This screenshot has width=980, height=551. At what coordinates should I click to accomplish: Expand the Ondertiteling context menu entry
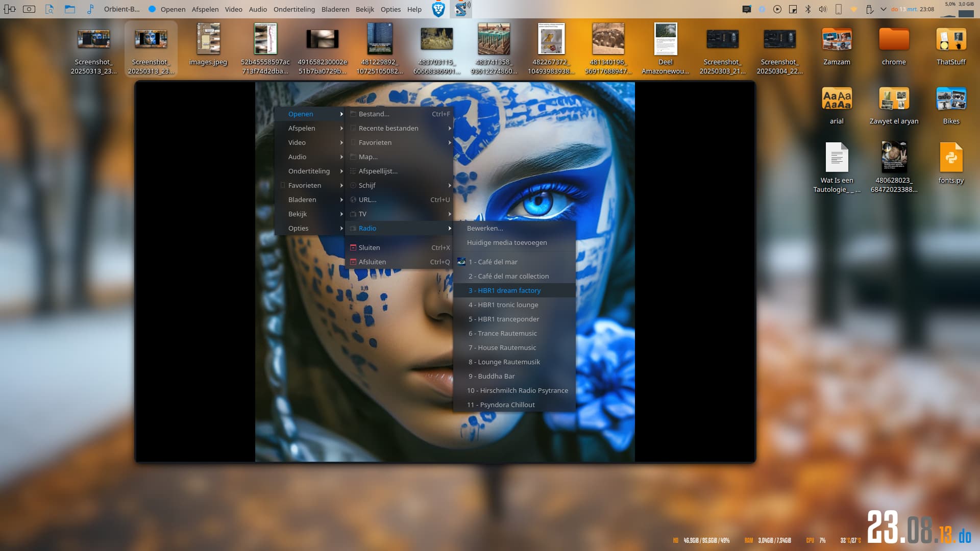point(310,171)
